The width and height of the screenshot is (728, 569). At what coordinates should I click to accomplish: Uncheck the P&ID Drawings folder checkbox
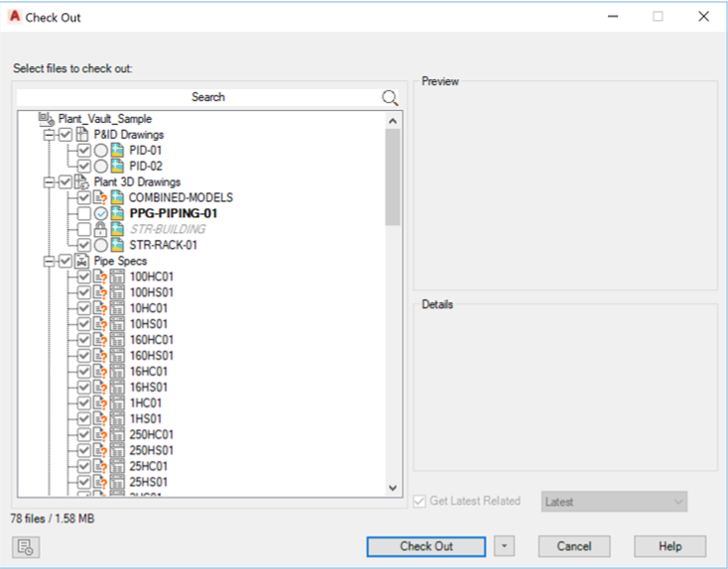click(x=65, y=135)
